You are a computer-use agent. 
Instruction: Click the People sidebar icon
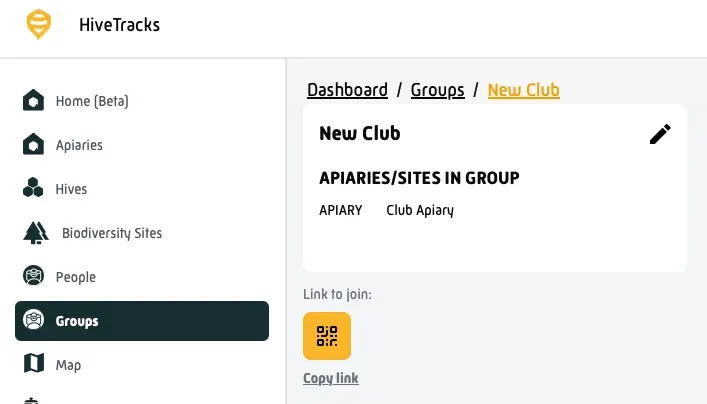point(34,277)
